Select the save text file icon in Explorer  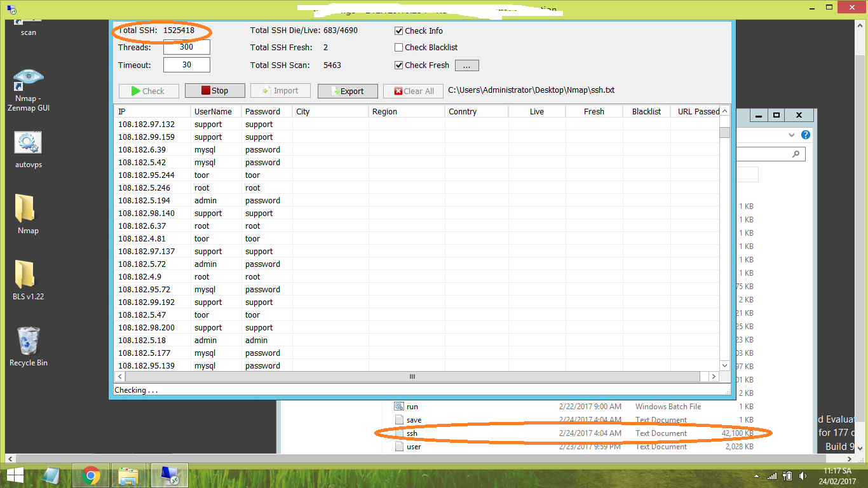399,420
